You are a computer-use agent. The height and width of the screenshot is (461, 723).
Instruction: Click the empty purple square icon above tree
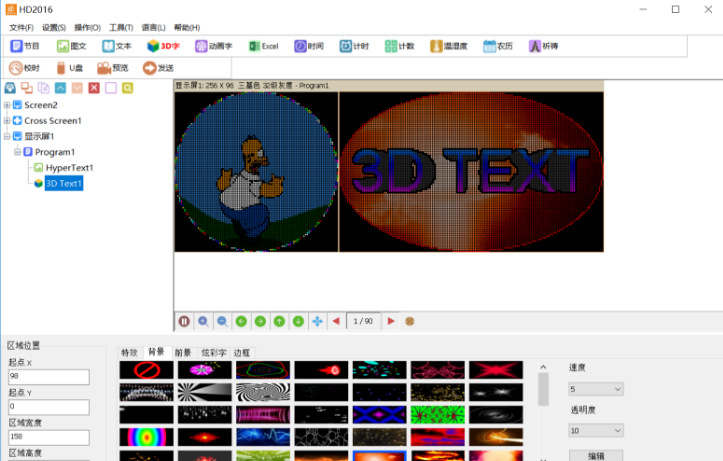(111, 88)
